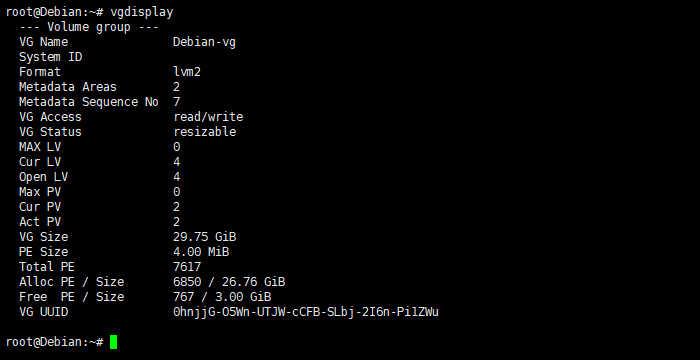The height and width of the screenshot is (360, 700).
Task: Click the 4.00 MiB PE Size value
Action: coord(201,252)
